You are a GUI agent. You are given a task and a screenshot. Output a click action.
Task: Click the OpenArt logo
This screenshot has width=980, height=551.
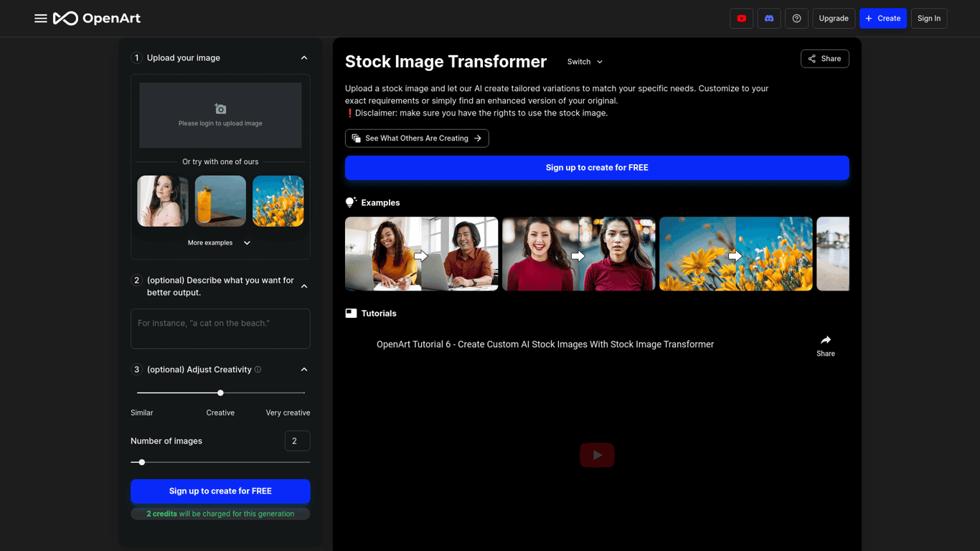[x=98, y=18]
